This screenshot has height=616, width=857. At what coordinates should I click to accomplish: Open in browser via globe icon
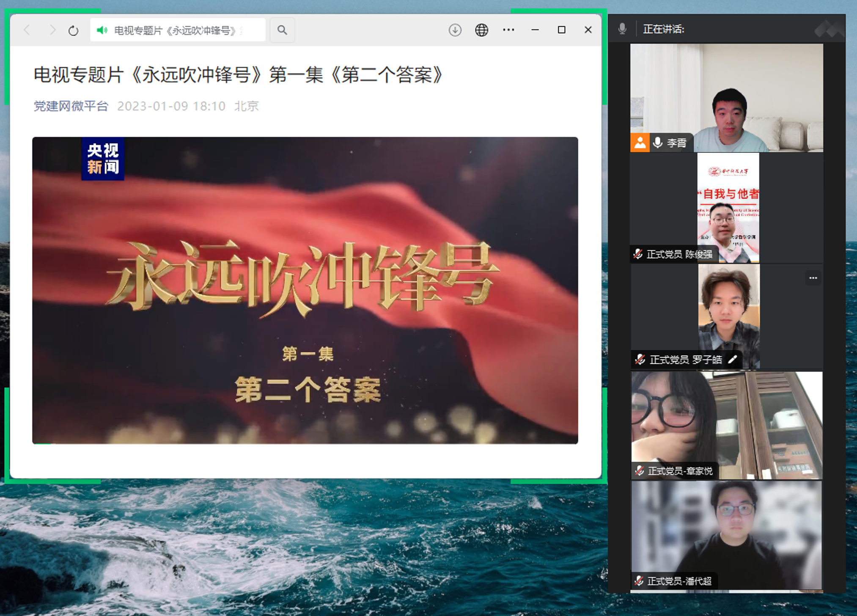(481, 30)
